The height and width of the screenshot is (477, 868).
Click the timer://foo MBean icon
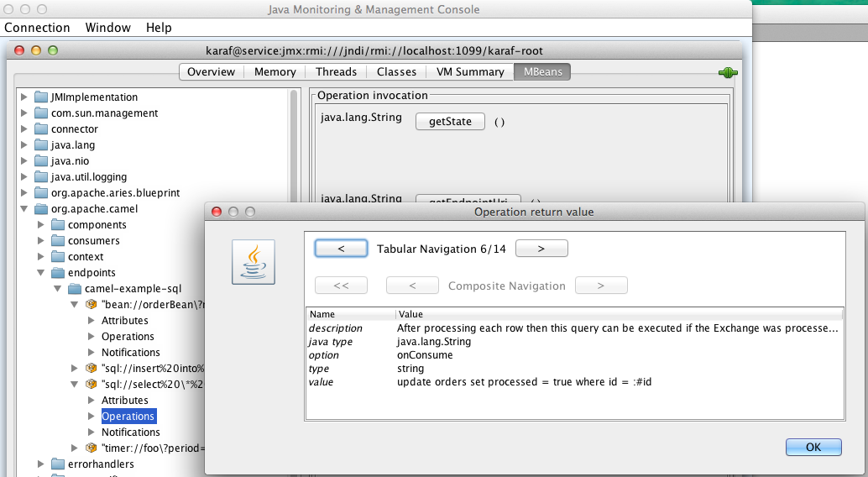[x=92, y=448]
